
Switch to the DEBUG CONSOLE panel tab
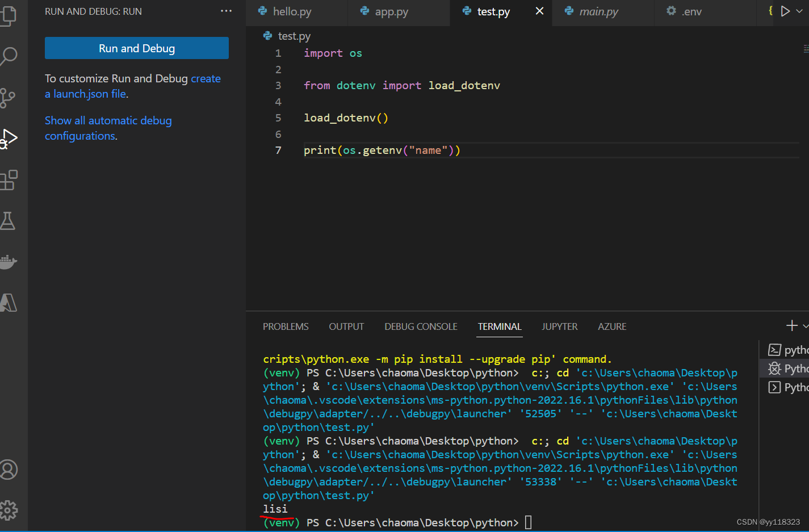(421, 326)
